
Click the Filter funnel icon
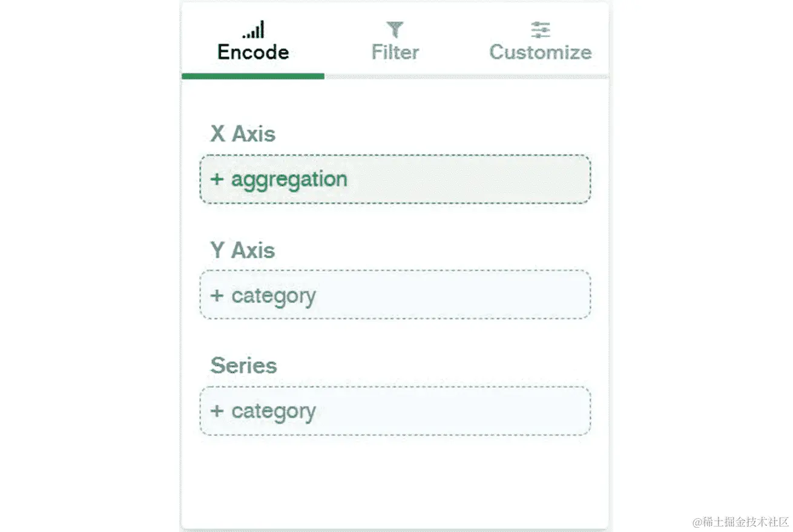(395, 29)
